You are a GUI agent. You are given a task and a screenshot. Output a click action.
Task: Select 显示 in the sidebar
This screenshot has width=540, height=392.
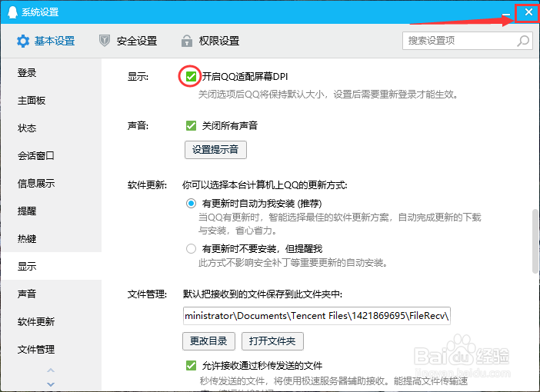[51, 266]
